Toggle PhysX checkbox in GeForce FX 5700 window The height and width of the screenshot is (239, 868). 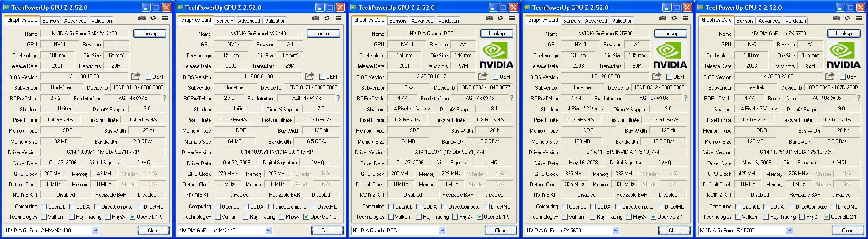coord(801,217)
